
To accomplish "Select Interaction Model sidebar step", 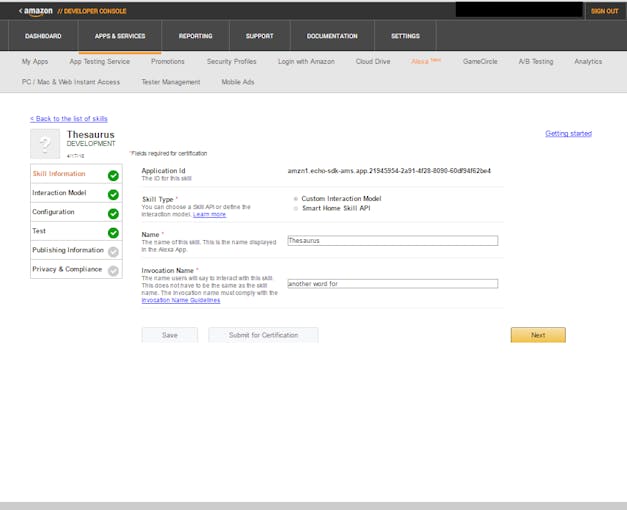I will (x=76, y=193).
